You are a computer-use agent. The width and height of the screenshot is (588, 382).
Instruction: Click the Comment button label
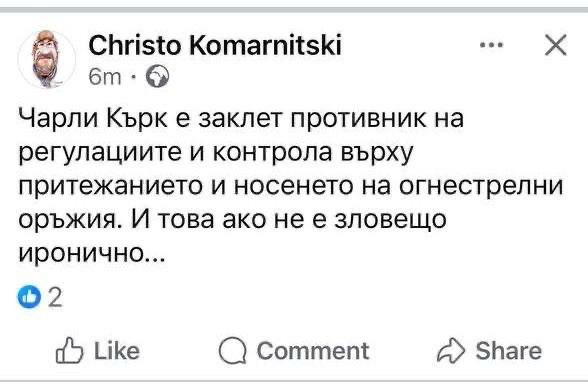click(x=313, y=351)
